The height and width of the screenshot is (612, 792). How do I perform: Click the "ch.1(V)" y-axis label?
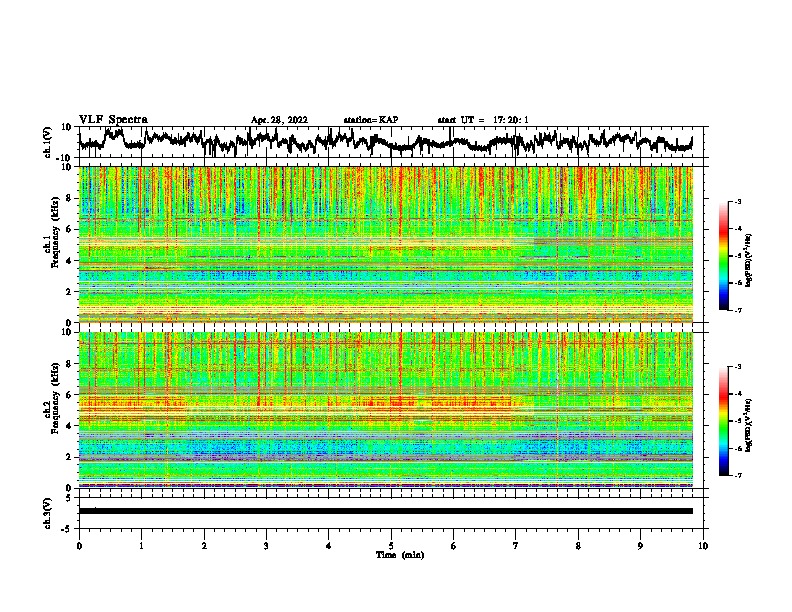point(48,143)
